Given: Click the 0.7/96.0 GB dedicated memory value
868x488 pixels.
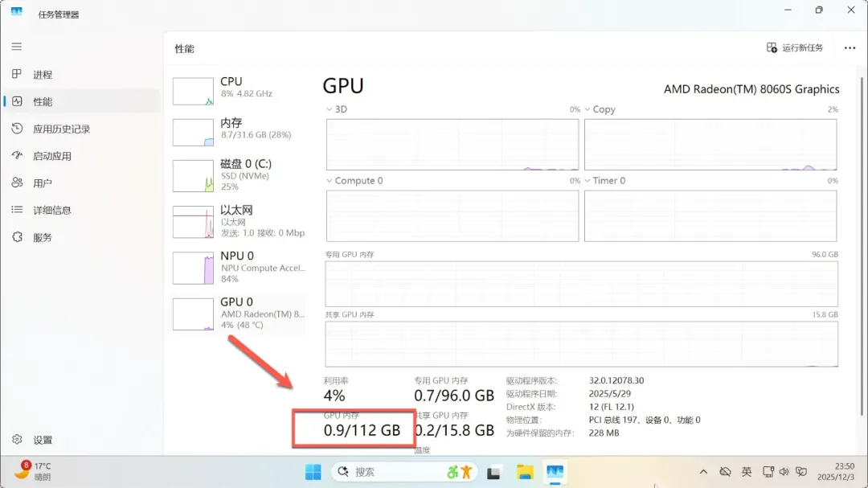Looking at the screenshot, I should (x=454, y=396).
